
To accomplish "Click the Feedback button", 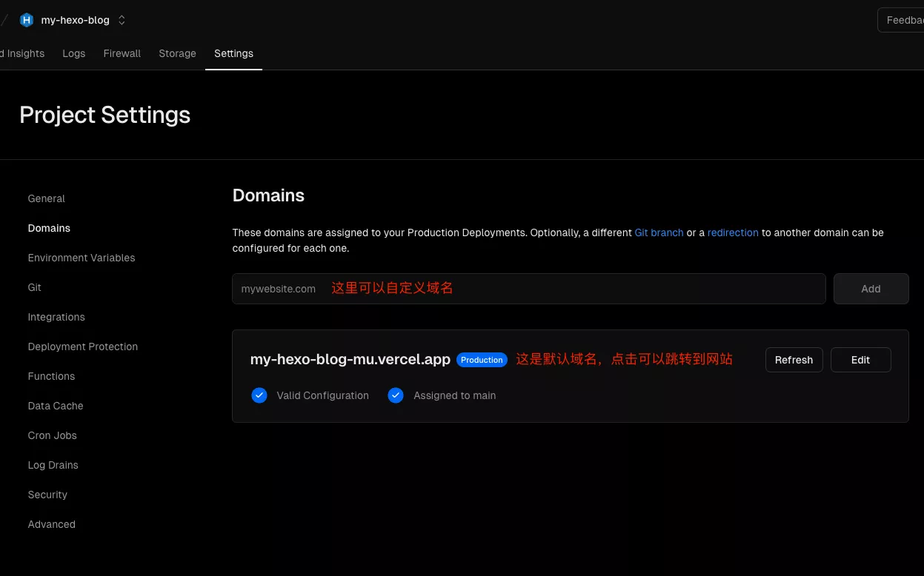I will 901,20.
